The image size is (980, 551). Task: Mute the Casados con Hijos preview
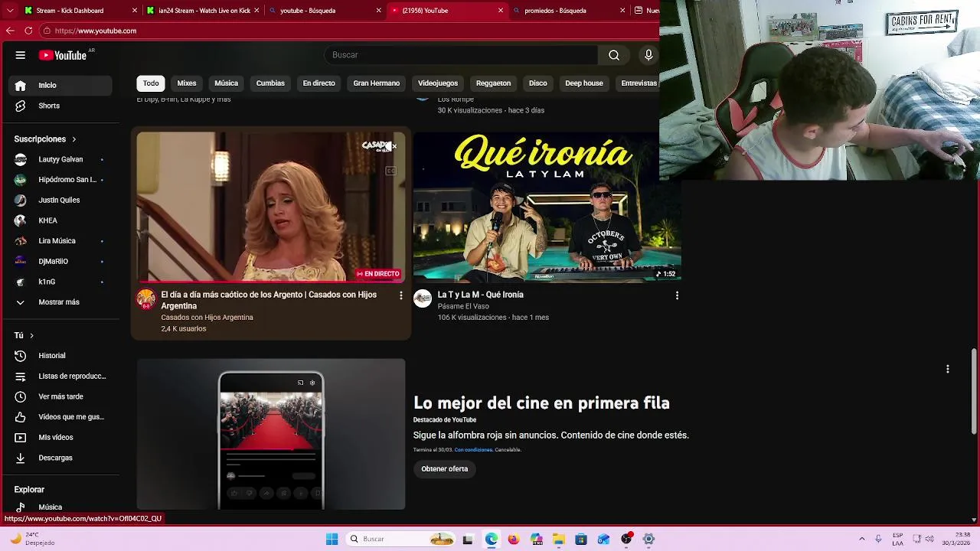pos(390,146)
